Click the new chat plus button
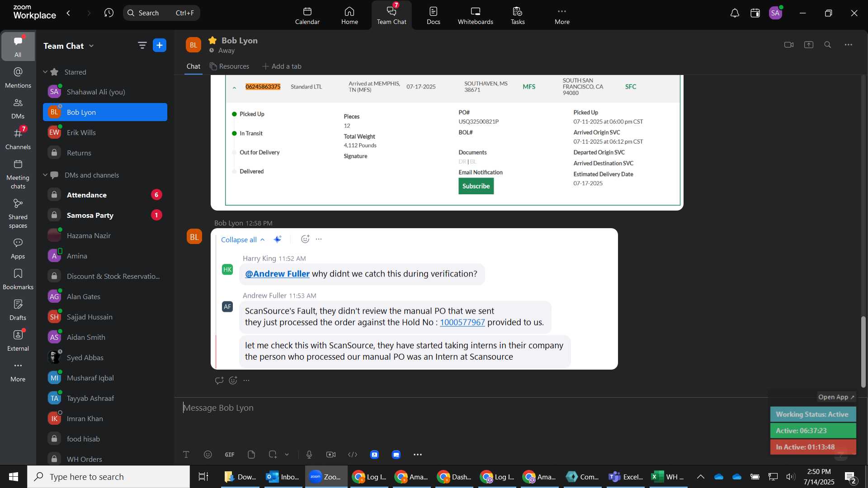This screenshot has width=868, height=488. pos(160,45)
